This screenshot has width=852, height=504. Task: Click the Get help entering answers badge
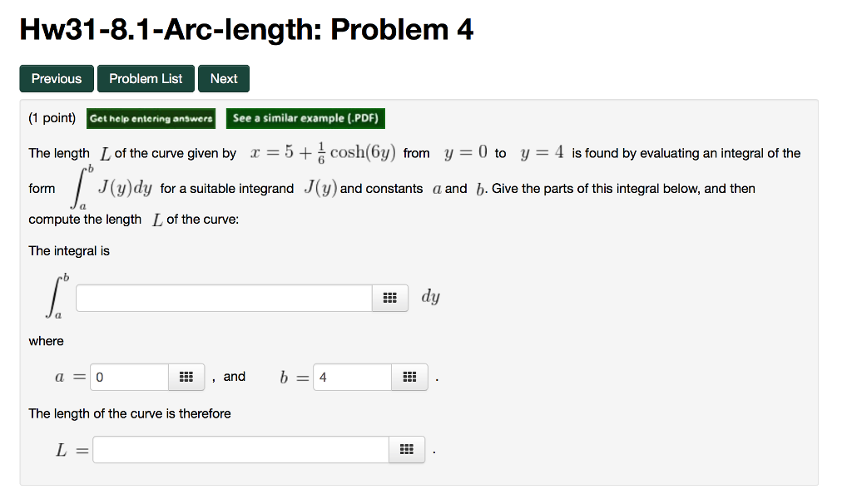[x=151, y=118]
